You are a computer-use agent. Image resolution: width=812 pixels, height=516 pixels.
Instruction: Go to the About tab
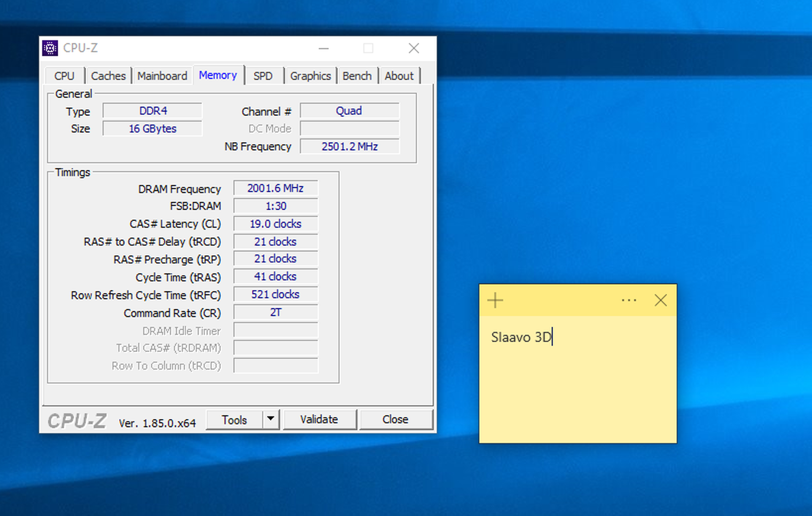click(399, 76)
